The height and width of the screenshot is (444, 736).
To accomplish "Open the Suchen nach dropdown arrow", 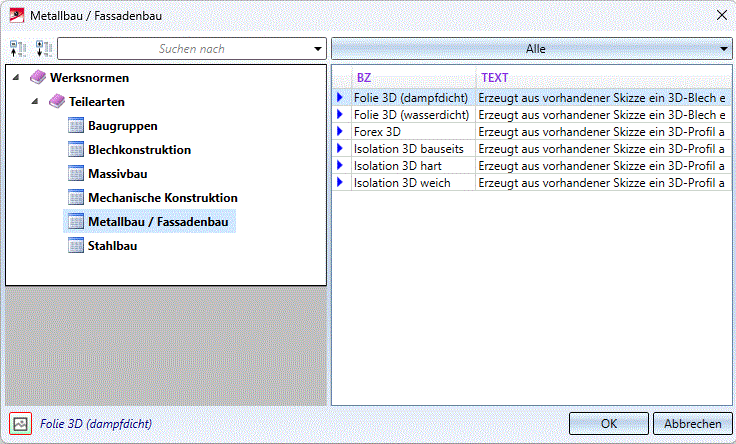I will coord(318,49).
